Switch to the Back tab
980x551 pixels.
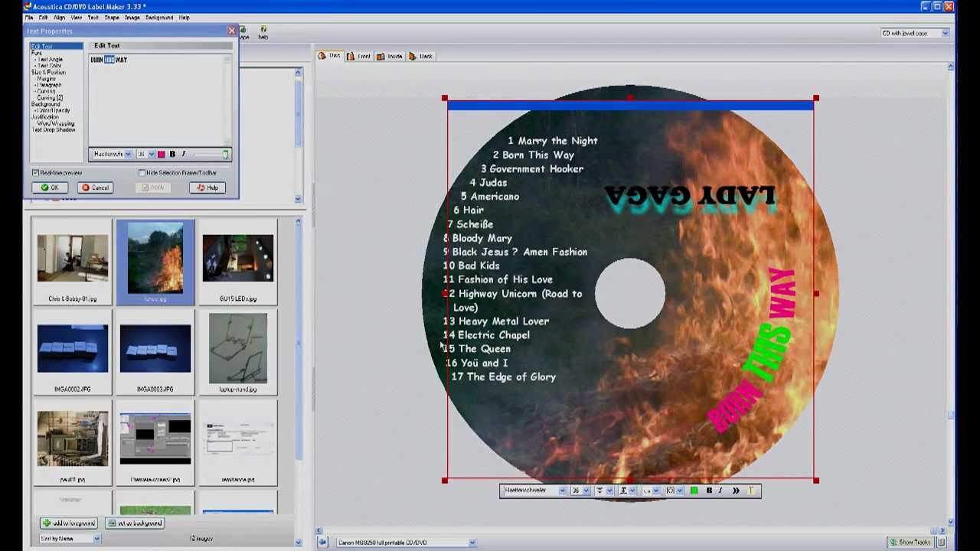click(420, 56)
